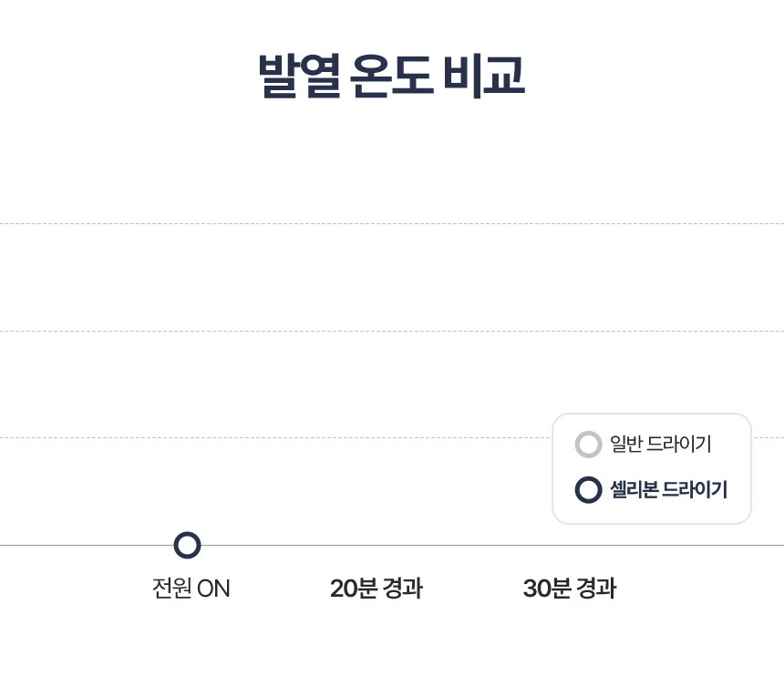Click the text ON in 전원 ON
The image size is (784, 676).
click(x=213, y=589)
